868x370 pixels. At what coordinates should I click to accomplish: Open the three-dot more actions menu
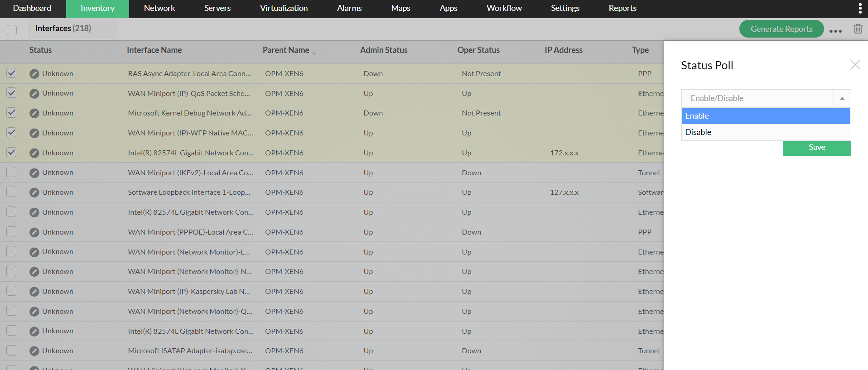(x=835, y=31)
